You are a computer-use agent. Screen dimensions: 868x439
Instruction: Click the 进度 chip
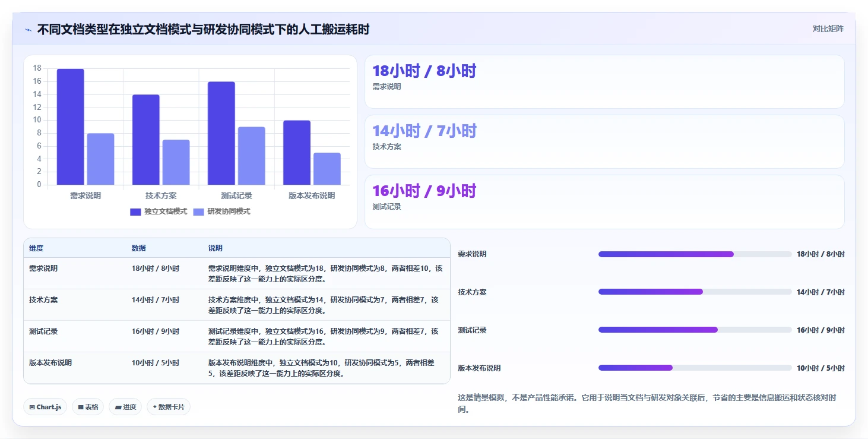125,407
